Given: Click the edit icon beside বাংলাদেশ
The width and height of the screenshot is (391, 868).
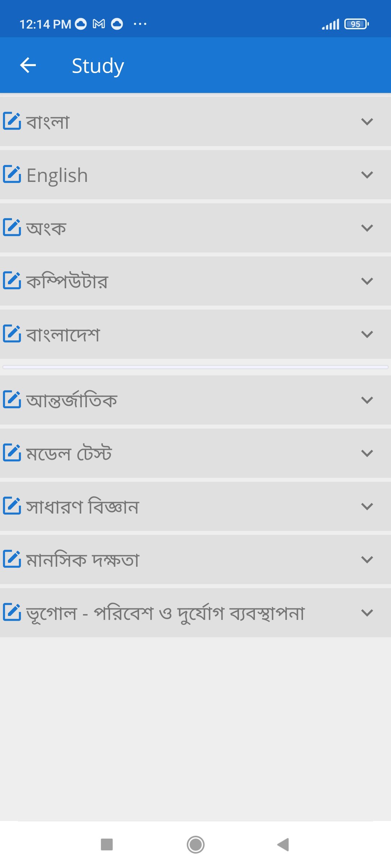Looking at the screenshot, I should [x=12, y=334].
